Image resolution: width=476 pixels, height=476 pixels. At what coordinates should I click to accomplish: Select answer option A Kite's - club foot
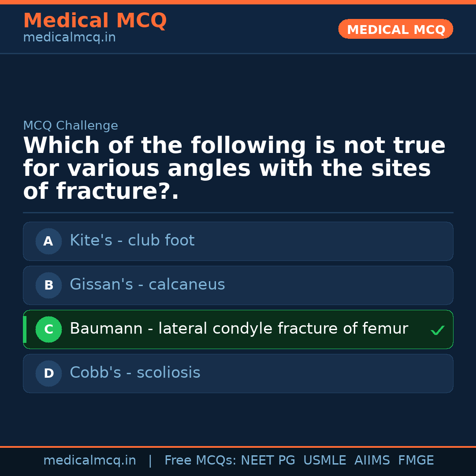pyautogui.click(x=238, y=241)
